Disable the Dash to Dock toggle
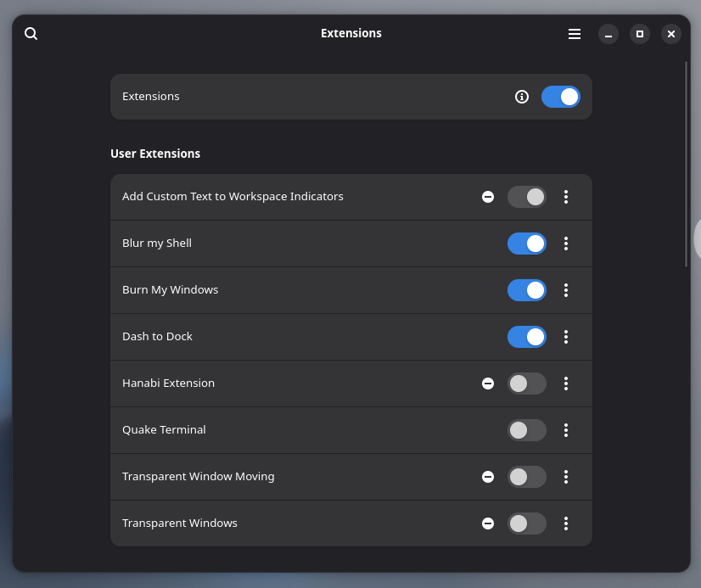 click(x=527, y=337)
